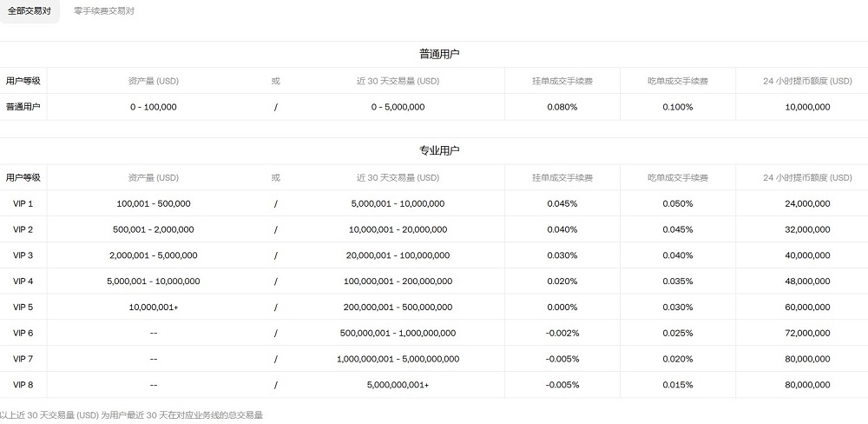Open the 零手续费交易对 tab
868x424 pixels.
click(x=104, y=11)
